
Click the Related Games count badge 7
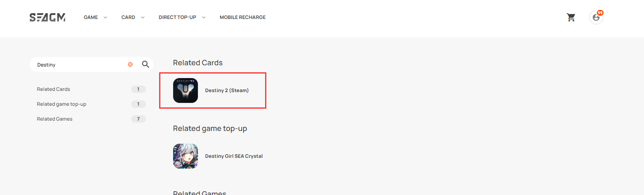(139, 119)
